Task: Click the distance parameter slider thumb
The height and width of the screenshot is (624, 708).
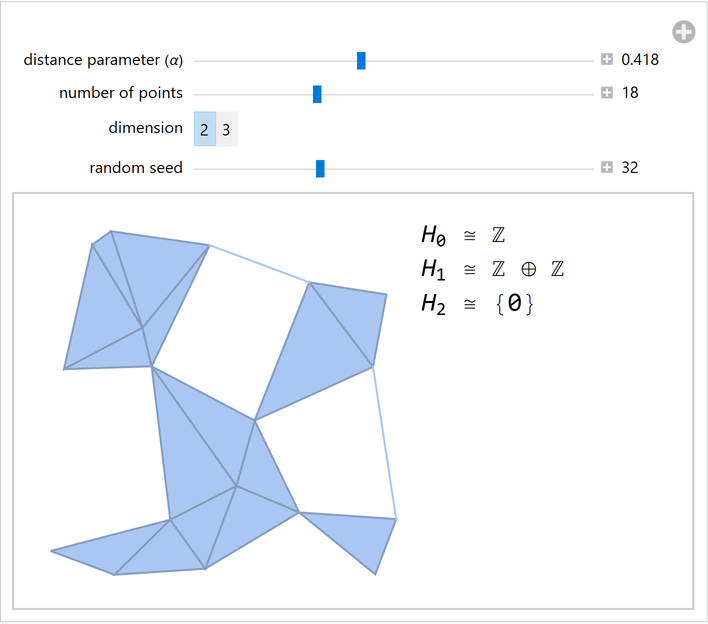Action: tap(361, 61)
